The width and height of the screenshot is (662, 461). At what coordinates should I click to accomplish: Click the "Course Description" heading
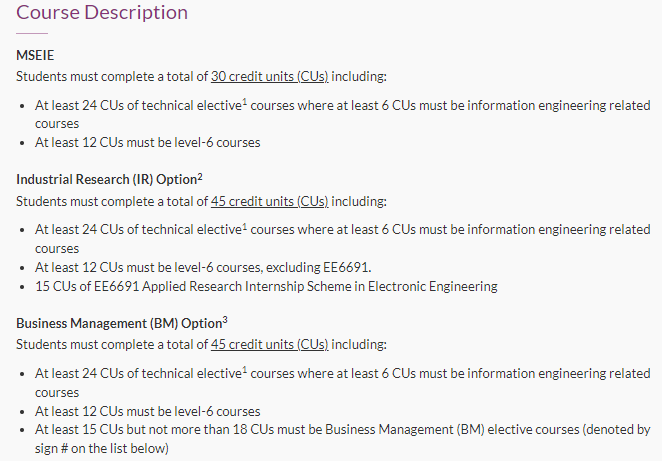click(102, 12)
